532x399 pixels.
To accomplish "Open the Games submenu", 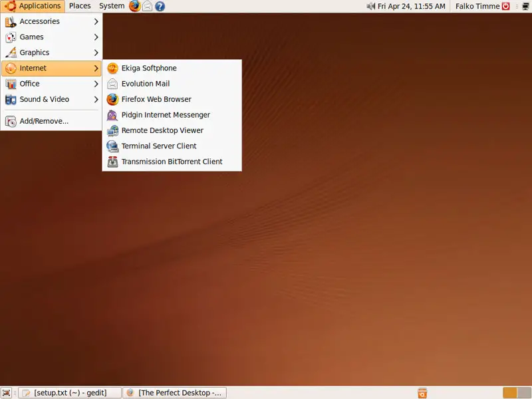I will 52,37.
